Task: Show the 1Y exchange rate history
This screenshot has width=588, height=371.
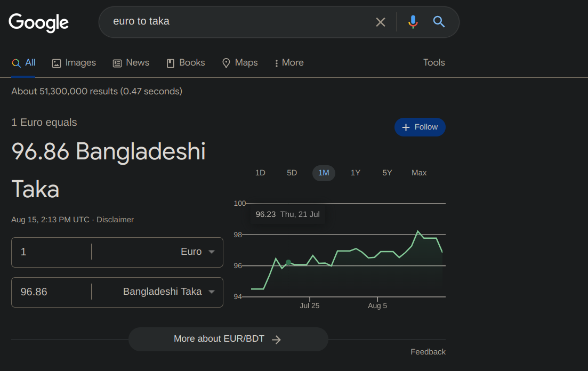Action: [356, 173]
